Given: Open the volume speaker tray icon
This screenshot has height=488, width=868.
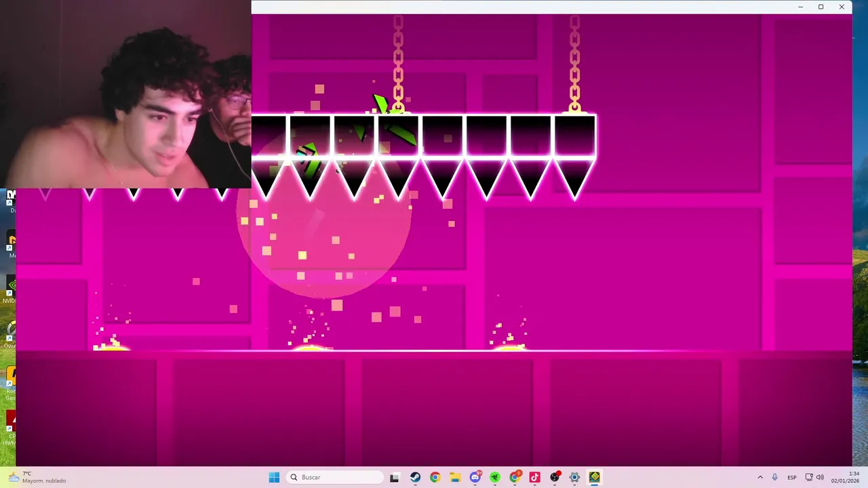Looking at the screenshot, I should tap(820, 477).
